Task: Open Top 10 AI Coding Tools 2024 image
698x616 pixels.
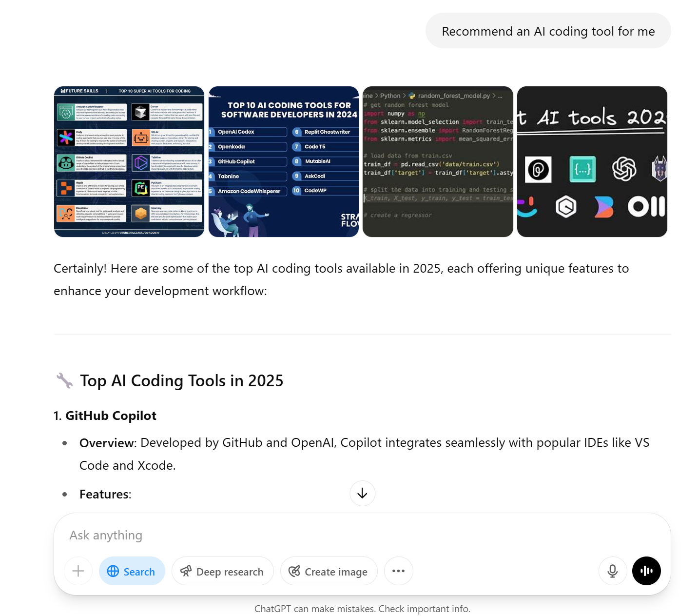Action: coord(284,161)
